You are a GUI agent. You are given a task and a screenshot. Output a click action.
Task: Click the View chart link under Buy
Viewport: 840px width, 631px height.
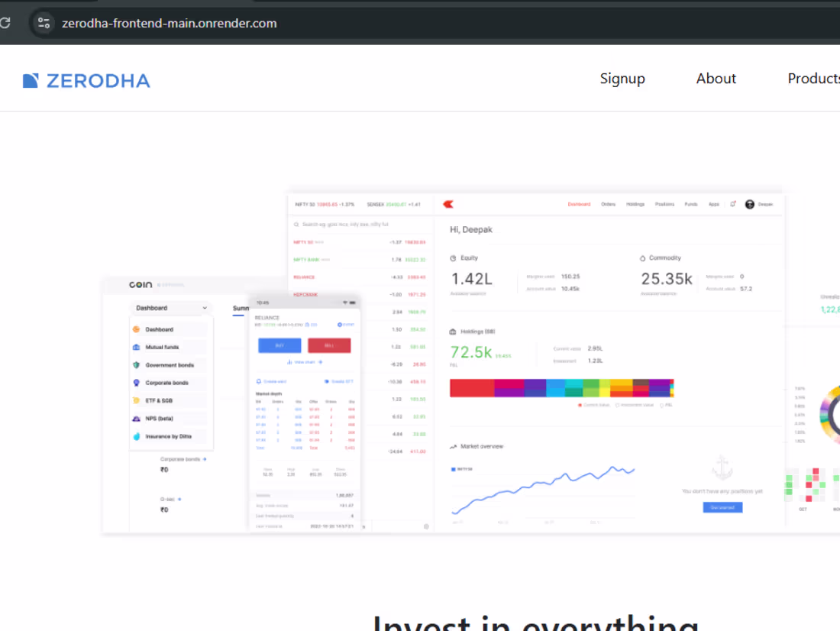pyautogui.click(x=305, y=362)
